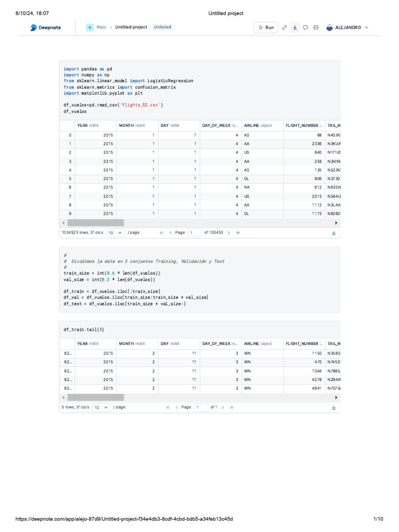Open the comments icon in header
The image size is (399, 532).
(305, 28)
